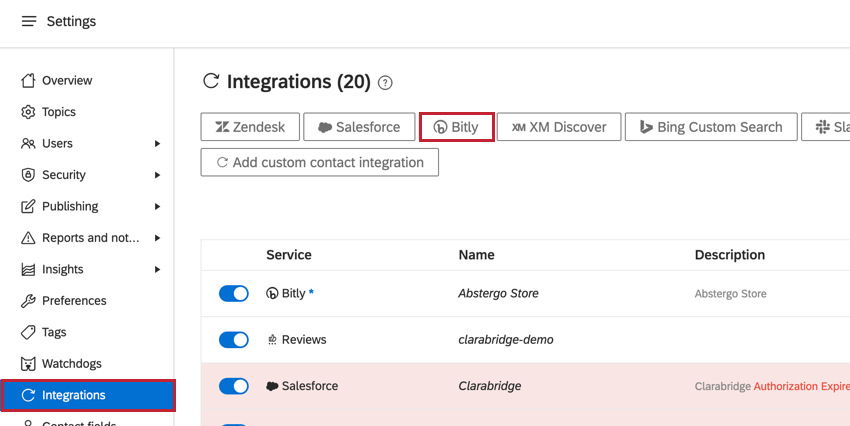Click Add custom contact integration button
The height and width of the screenshot is (426, 850).
(x=319, y=163)
